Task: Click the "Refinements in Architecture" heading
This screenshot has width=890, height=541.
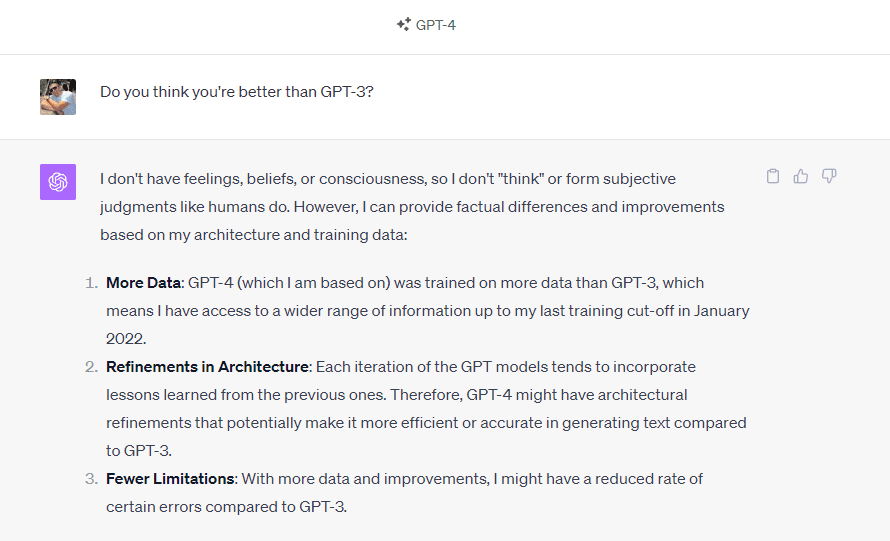Action: 207,367
